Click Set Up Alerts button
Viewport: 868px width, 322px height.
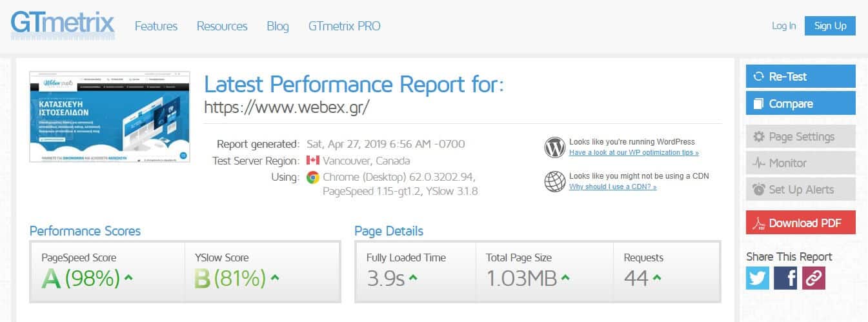[x=800, y=190]
